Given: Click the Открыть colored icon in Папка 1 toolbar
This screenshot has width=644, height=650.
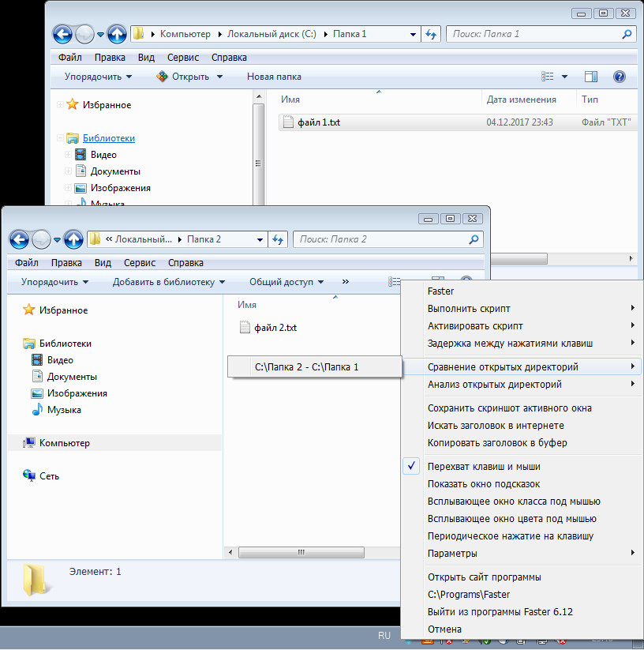Looking at the screenshot, I should coord(162,77).
